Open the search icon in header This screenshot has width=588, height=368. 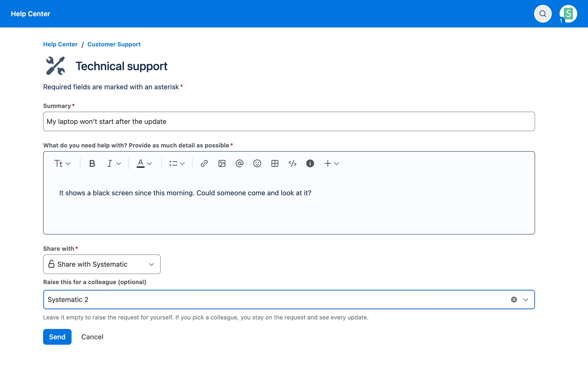coord(543,14)
